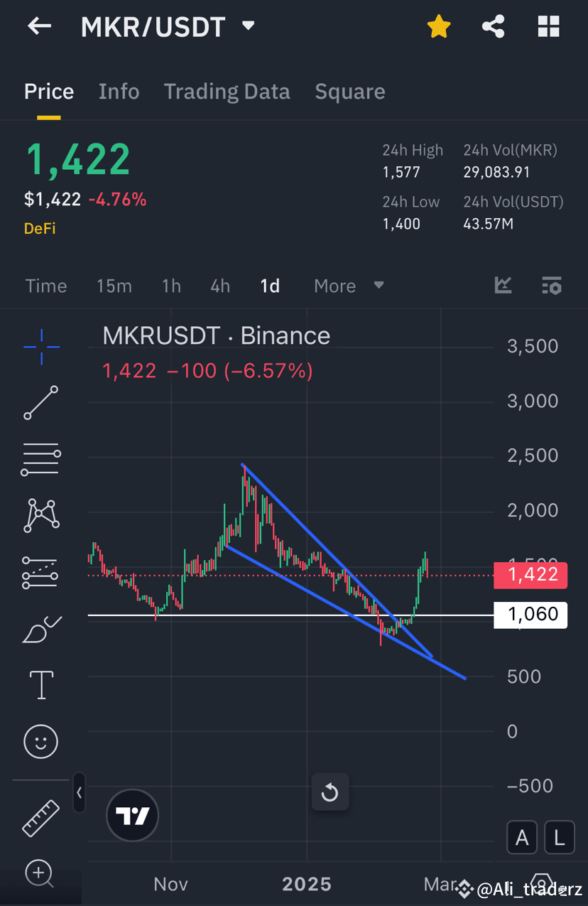Click the TradingView logo button
Image resolution: width=588 pixels, height=906 pixels.
point(132,816)
